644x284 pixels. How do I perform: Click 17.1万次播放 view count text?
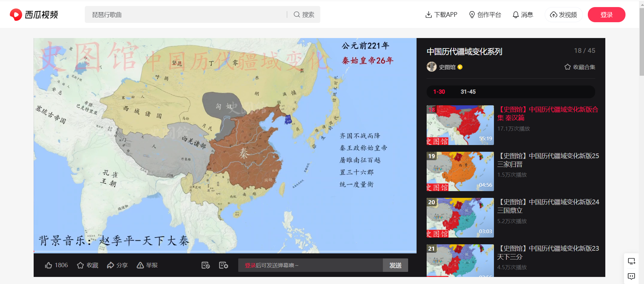[513, 129]
